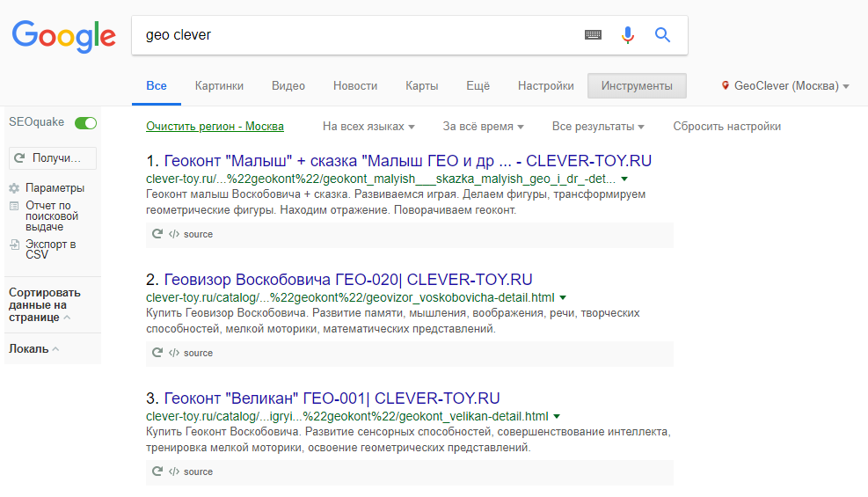Click the virtual keyboard icon in search box
The image size is (868, 497).
pos(593,35)
